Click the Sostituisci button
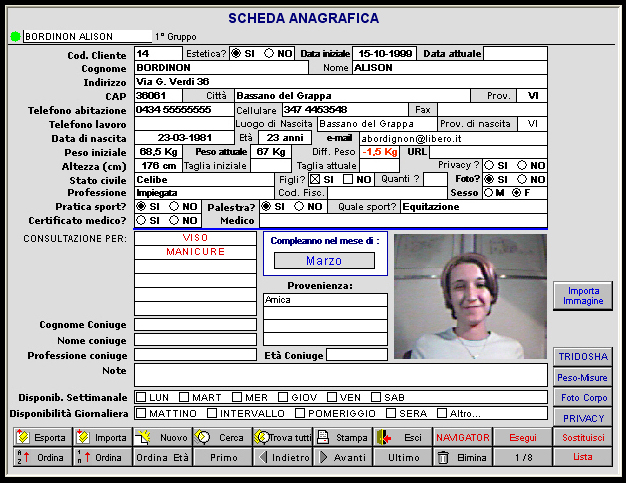Viewport: 626px width, 483px height. pos(583,437)
